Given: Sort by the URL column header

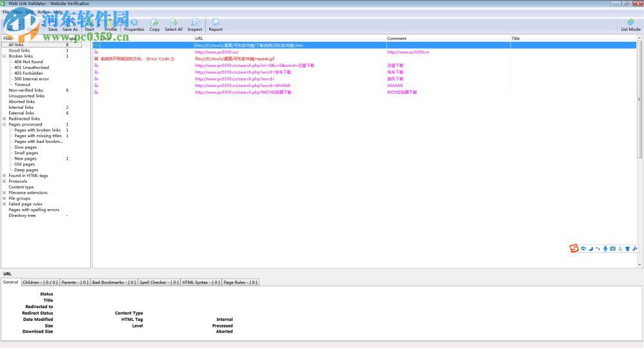Looking at the screenshot, I should click(x=290, y=38).
